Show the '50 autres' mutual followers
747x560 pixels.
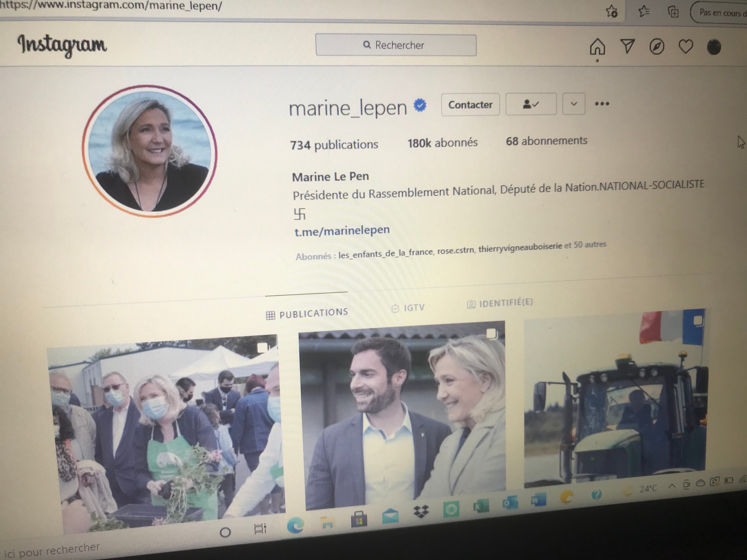click(x=590, y=245)
